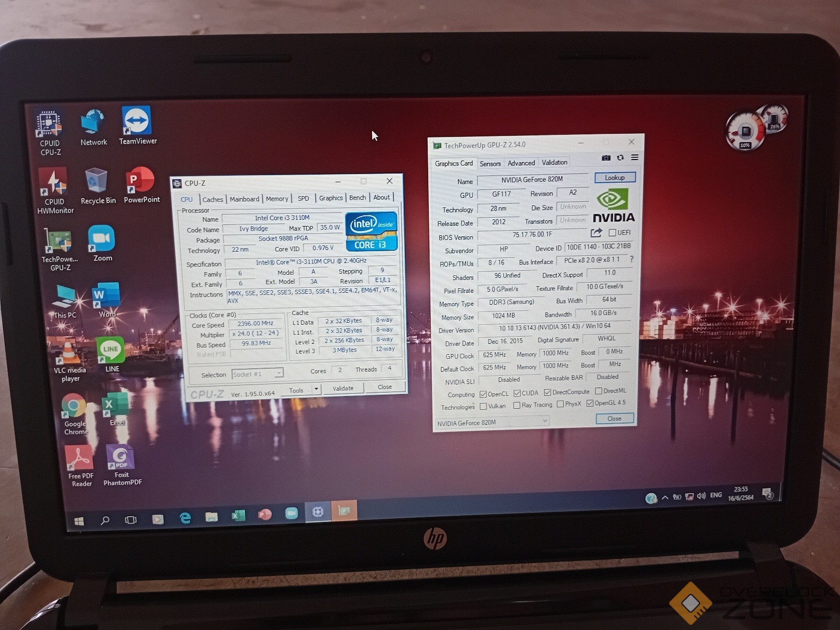The image size is (840, 630).
Task: Open the Advanced tab in GPU-Z
Action: (521, 163)
